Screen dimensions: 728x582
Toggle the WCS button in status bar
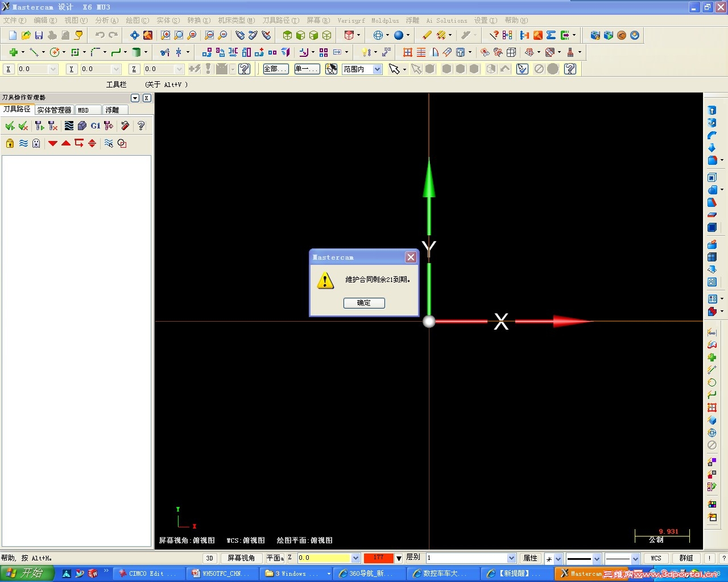tap(656, 558)
